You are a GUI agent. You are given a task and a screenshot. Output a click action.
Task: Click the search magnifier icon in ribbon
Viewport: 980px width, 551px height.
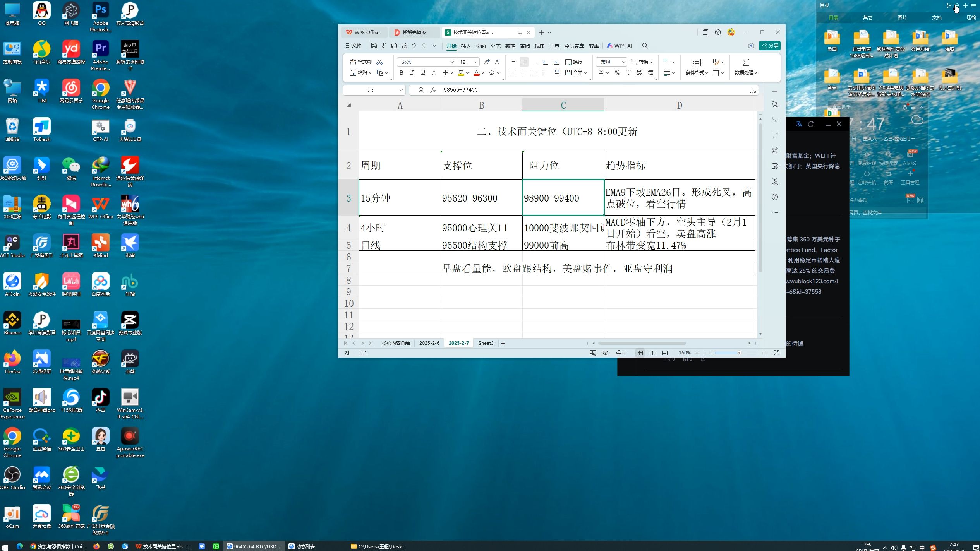tap(645, 46)
